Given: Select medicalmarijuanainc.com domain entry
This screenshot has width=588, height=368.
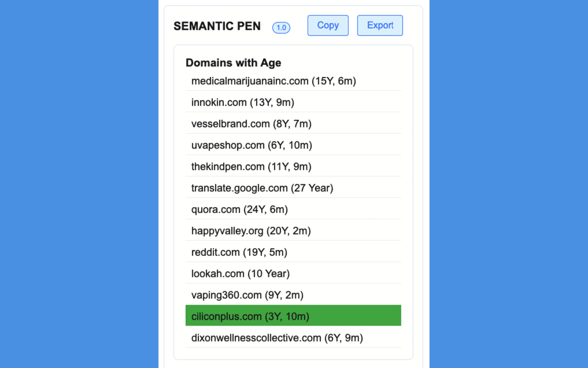Looking at the screenshot, I should tap(273, 81).
